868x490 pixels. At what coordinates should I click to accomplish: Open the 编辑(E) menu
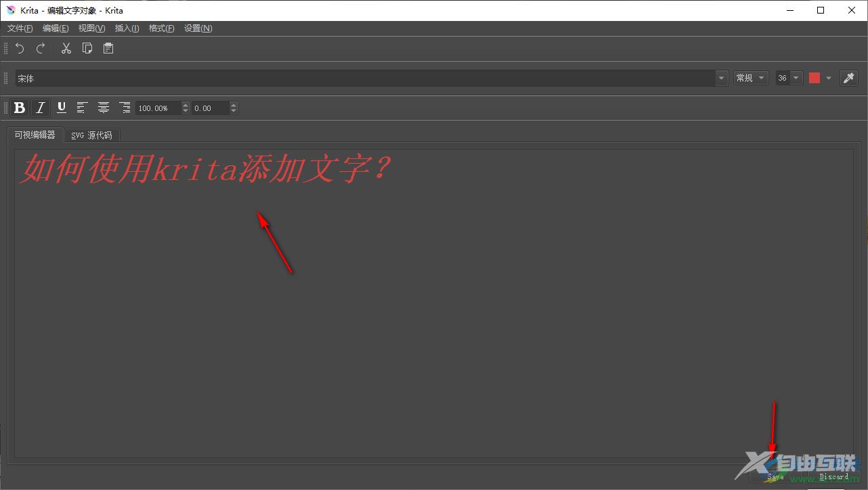pos(56,28)
